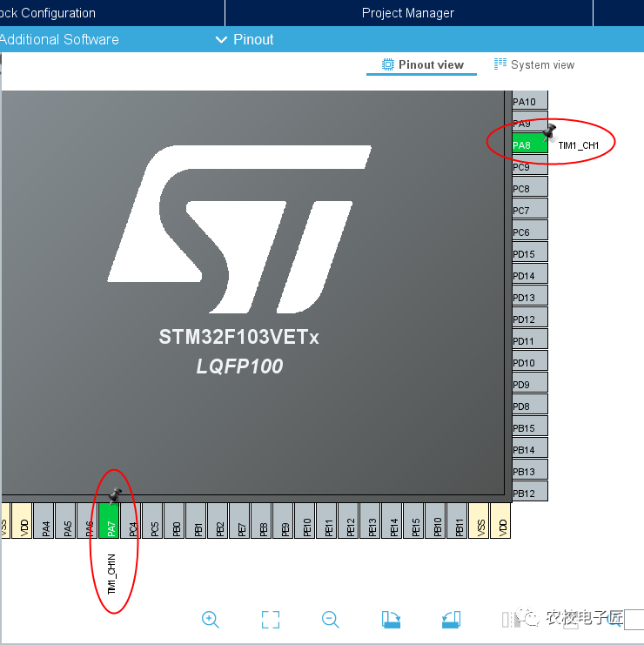
Task: Select pin PB15 on right side
Action: click(x=530, y=427)
